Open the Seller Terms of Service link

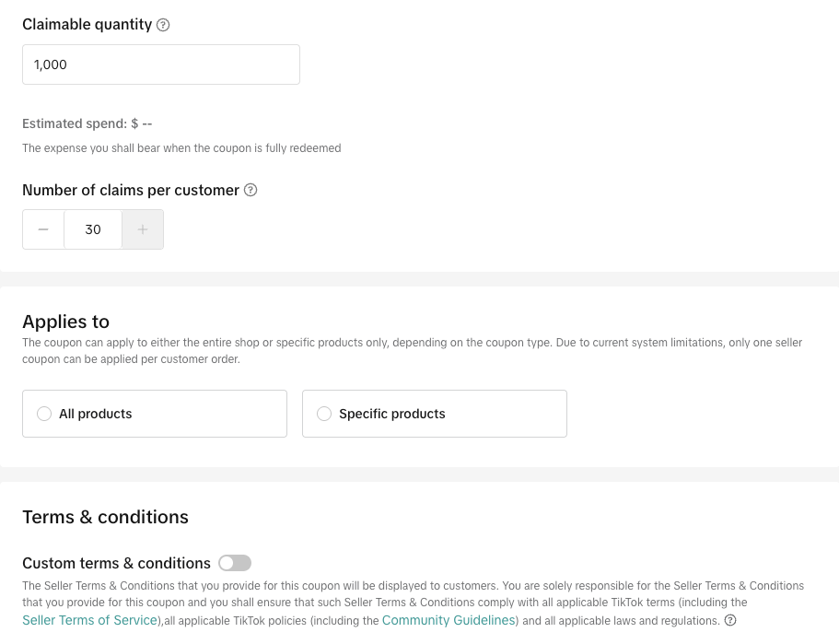point(90,620)
